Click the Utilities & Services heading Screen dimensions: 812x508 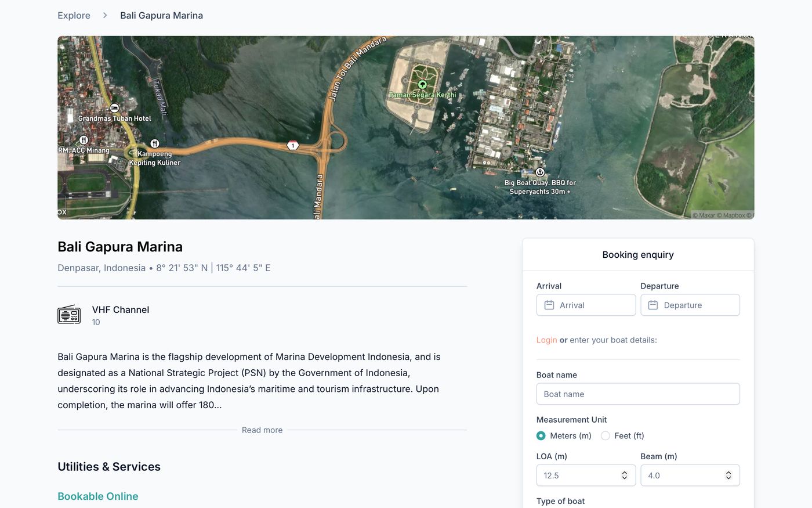pos(109,467)
